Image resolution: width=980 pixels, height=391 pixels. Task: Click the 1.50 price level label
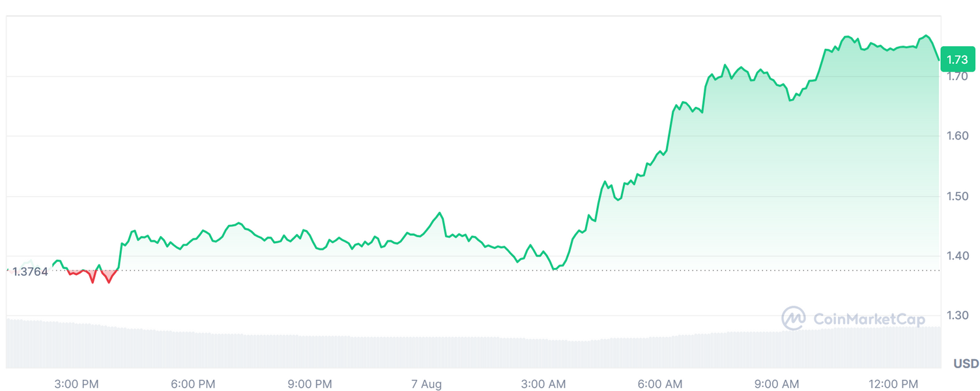[957, 196]
